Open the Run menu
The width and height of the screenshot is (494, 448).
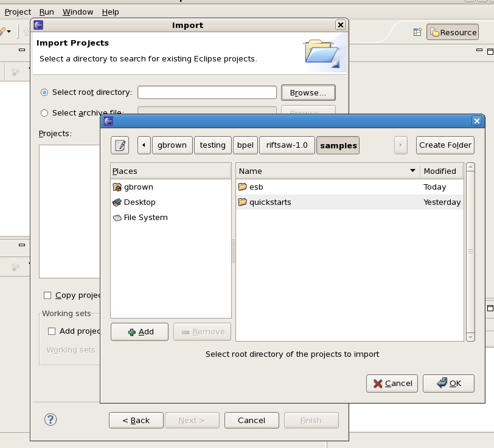point(46,12)
